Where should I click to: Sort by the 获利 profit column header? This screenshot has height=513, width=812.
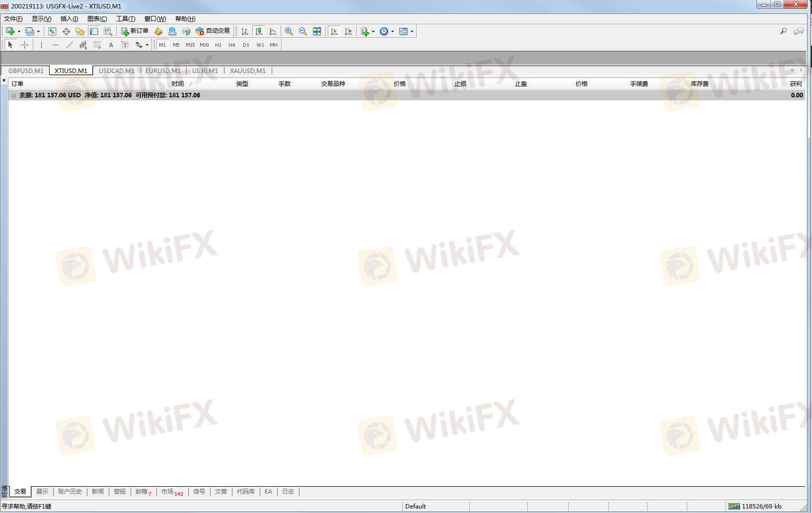796,84
